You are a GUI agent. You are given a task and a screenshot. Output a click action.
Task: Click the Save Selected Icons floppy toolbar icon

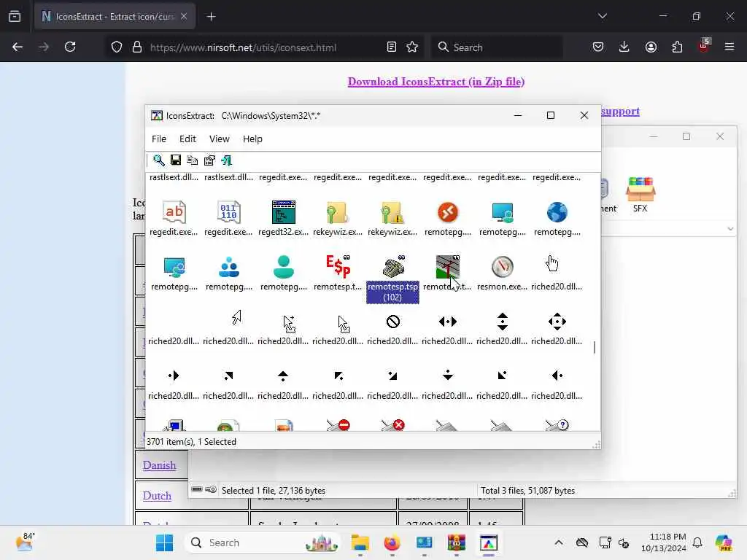[x=175, y=160]
